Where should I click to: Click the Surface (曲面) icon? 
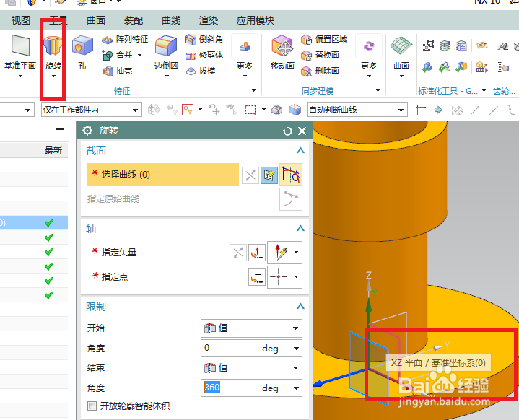click(x=401, y=45)
